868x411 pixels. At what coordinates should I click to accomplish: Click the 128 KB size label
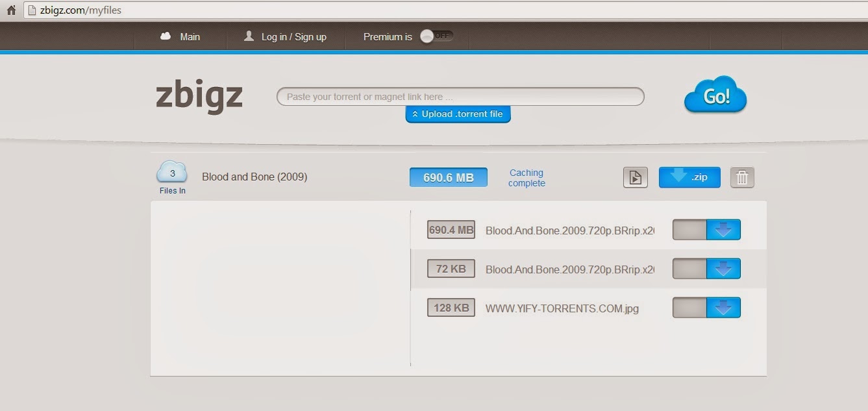pos(451,308)
